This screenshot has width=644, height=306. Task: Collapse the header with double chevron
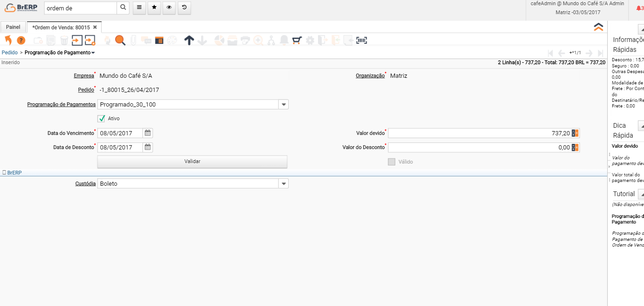(599, 27)
